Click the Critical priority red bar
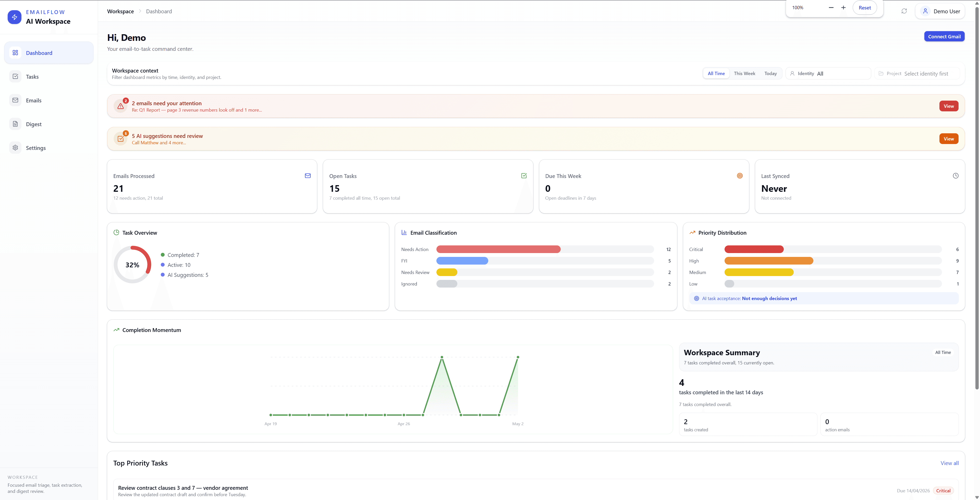The height and width of the screenshot is (500, 980). tap(754, 249)
